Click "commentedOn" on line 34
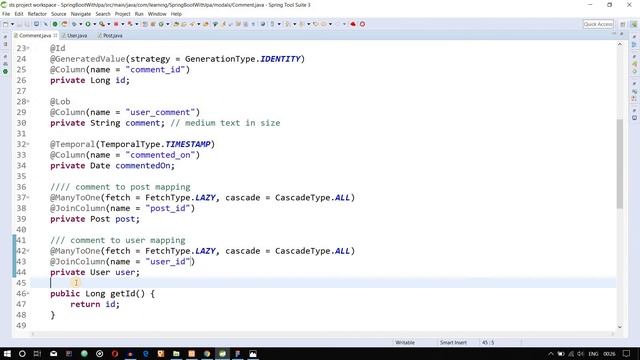Image resolution: width=640 pixels, height=360 pixels. click(142, 166)
